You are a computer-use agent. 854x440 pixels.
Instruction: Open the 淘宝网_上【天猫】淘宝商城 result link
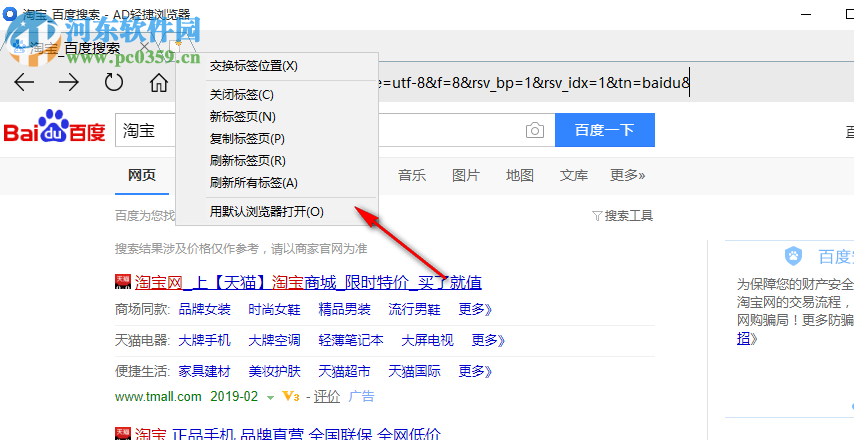coord(308,282)
